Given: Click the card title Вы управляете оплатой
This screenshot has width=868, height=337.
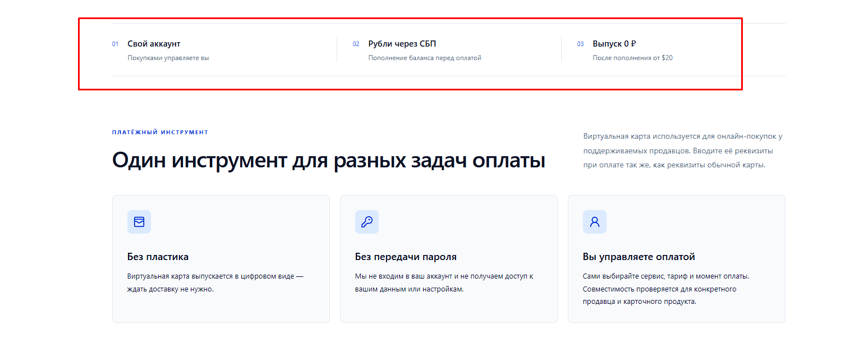Looking at the screenshot, I should click(x=639, y=257).
